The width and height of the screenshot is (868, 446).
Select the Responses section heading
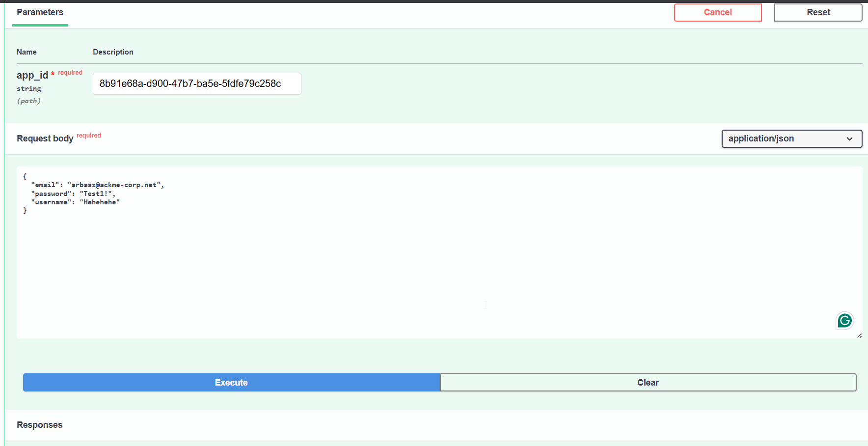[x=39, y=424]
